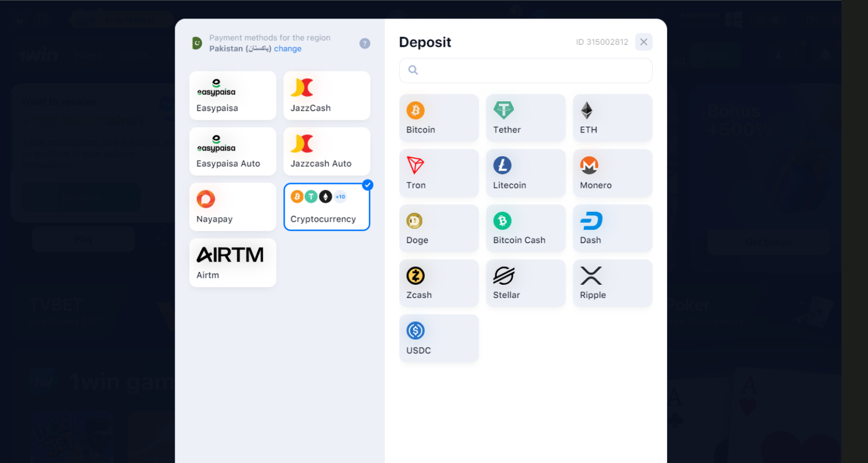Click the Deposit heading

[425, 42]
